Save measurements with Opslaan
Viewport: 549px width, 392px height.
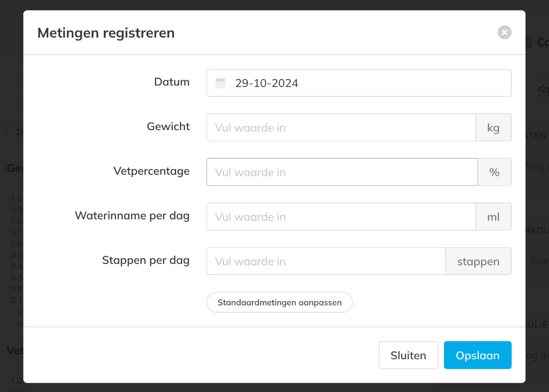click(477, 355)
